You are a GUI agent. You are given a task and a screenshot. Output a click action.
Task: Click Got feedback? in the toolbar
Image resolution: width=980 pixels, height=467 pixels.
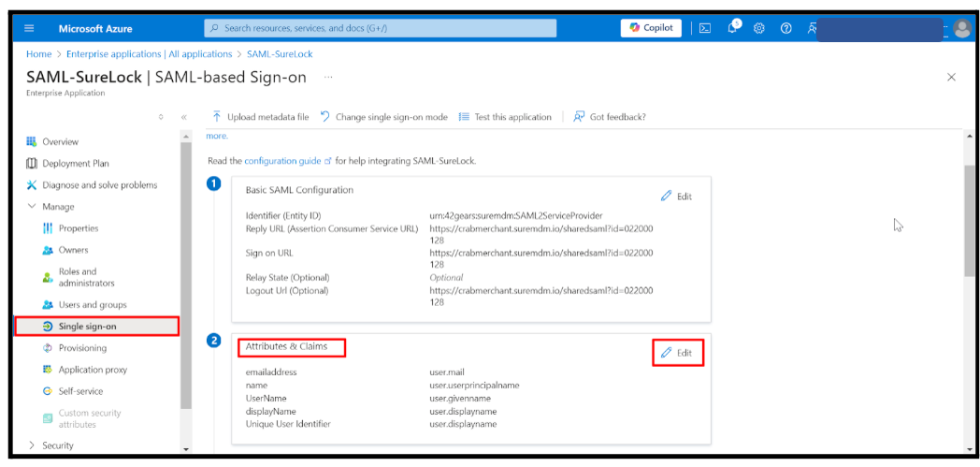click(610, 117)
